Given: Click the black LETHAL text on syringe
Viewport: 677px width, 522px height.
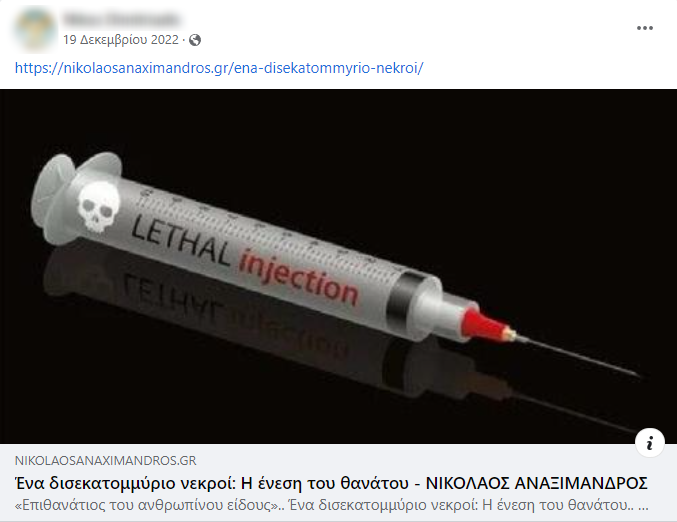Looking at the screenshot, I should [x=180, y=240].
